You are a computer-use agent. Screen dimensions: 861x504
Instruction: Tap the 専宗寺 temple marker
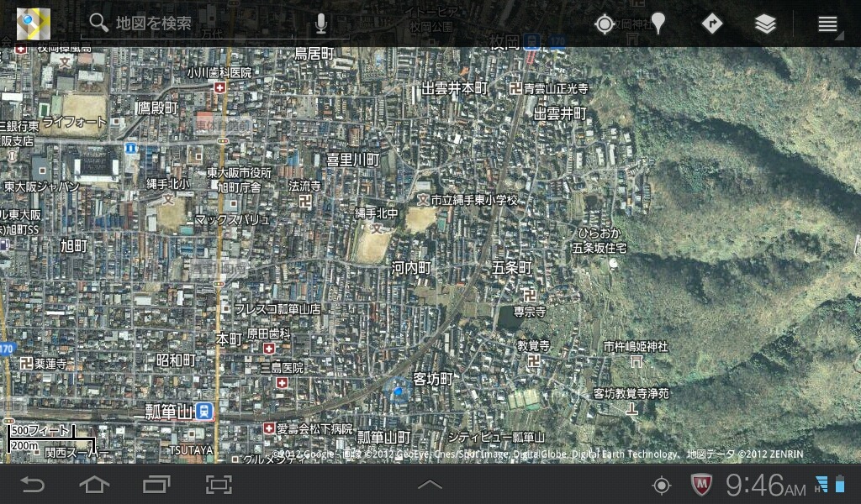click(530, 294)
